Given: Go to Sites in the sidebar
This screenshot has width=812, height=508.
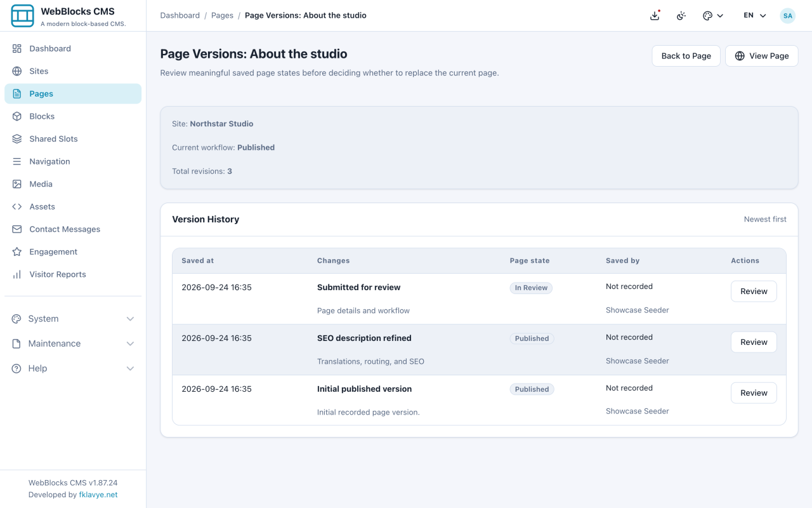Looking at the screenshot, I should click(x=73, y=71).
